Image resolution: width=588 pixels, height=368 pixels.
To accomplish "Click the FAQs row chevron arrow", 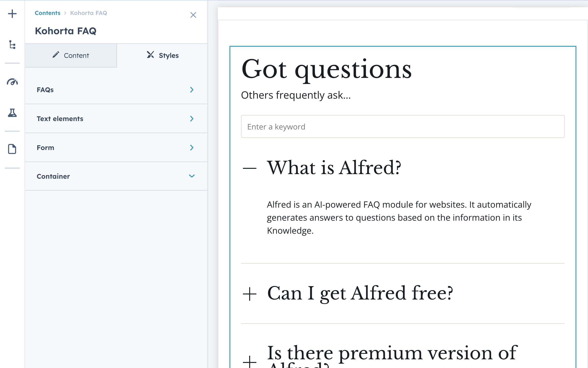I will [192, 90].
